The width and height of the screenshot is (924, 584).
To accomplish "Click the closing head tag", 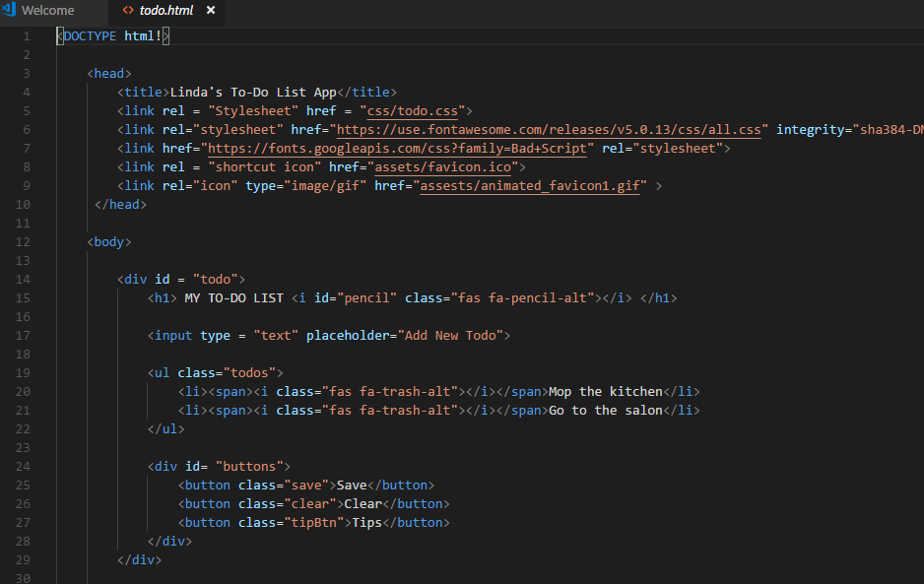I will coord(120,205).
